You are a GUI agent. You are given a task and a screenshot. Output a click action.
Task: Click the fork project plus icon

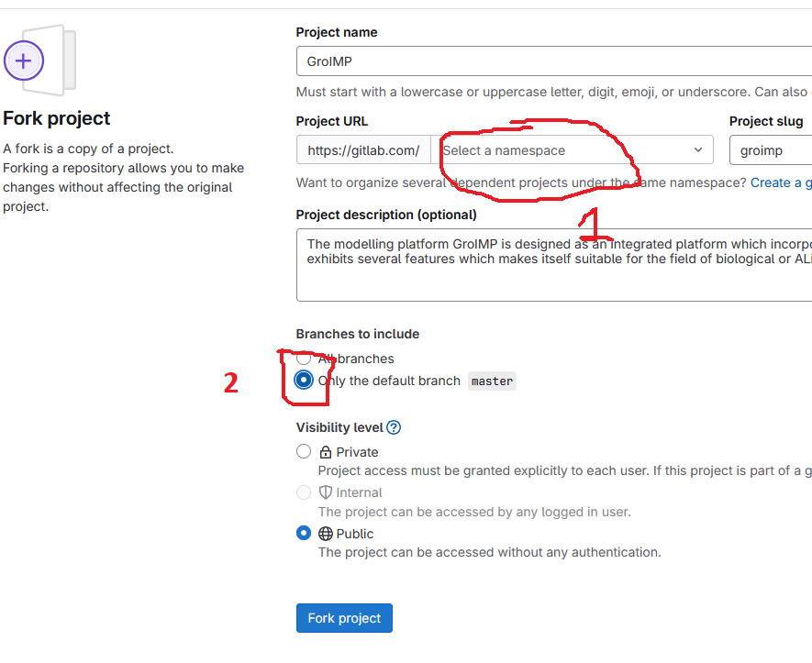(24, 61)
